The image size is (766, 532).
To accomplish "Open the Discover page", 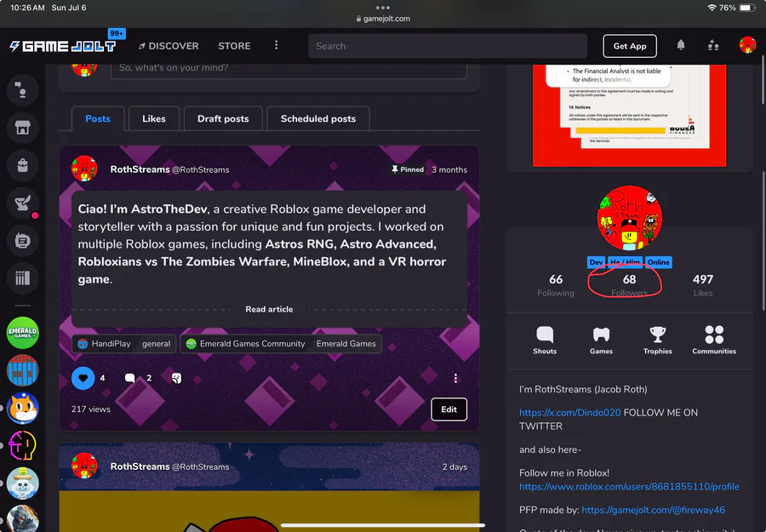I will pyautogui.click(x=169, y=46).
